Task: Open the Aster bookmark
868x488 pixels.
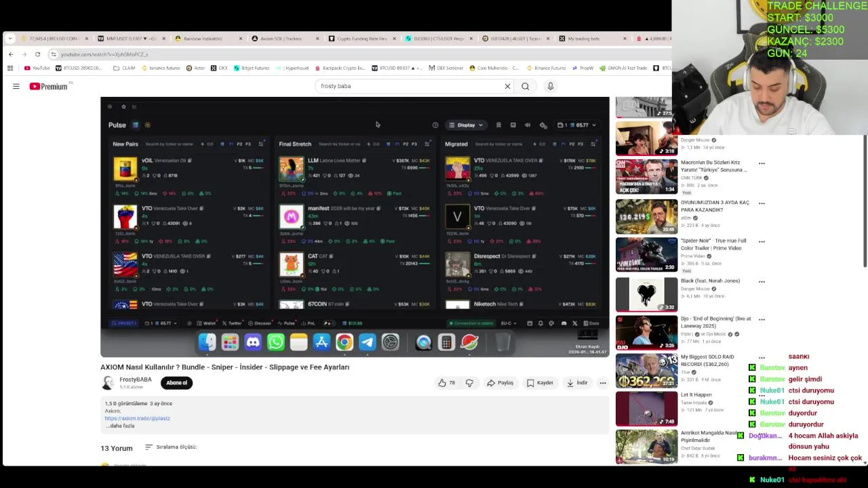Action: pos(195,68)
